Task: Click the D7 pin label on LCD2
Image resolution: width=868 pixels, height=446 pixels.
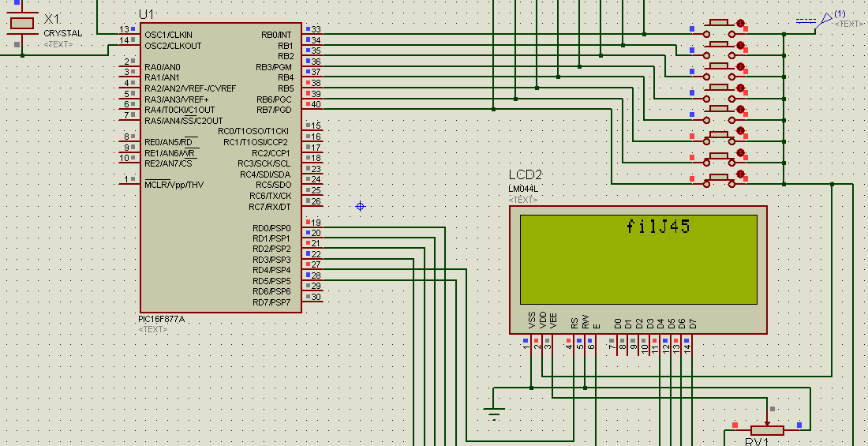Action: 693,324
